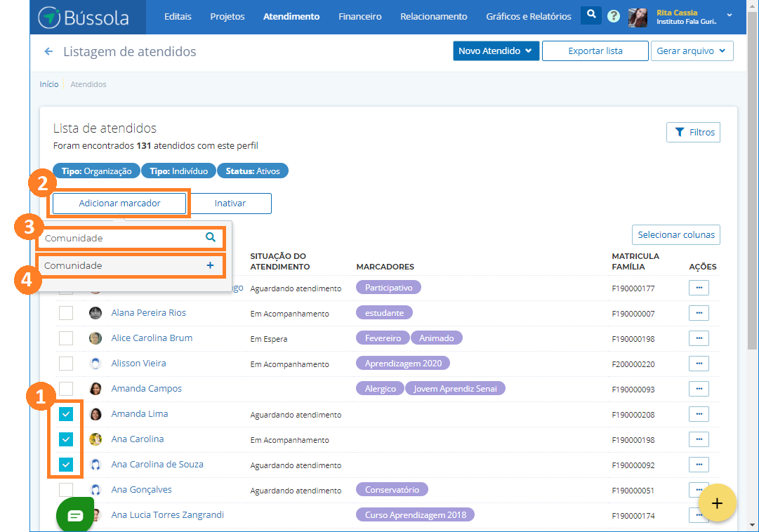
Task: Open actions menu for Alice Carolina Brum
Action: (699, 338)
